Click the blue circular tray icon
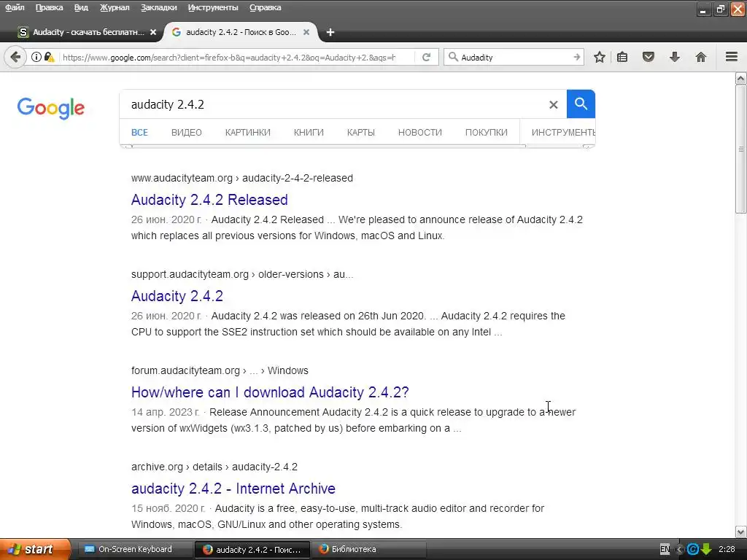Screen dimensions: 747x560 coord(693,549)
